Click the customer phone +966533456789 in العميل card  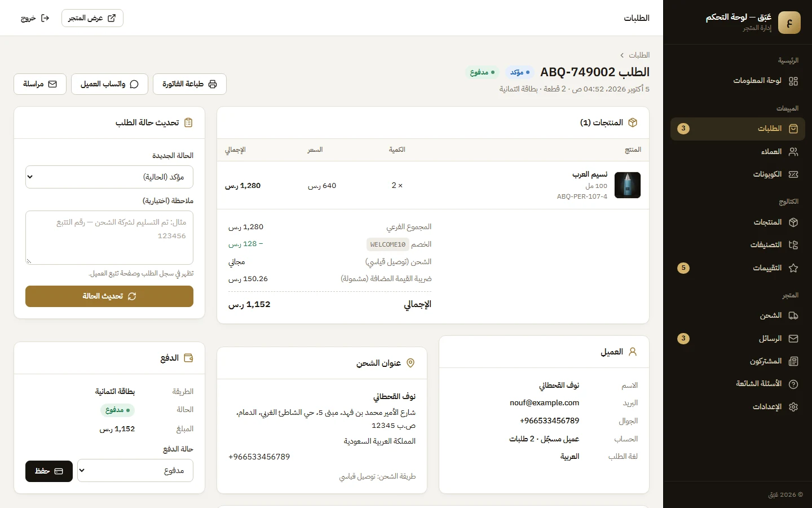click(x=550, y=421)
